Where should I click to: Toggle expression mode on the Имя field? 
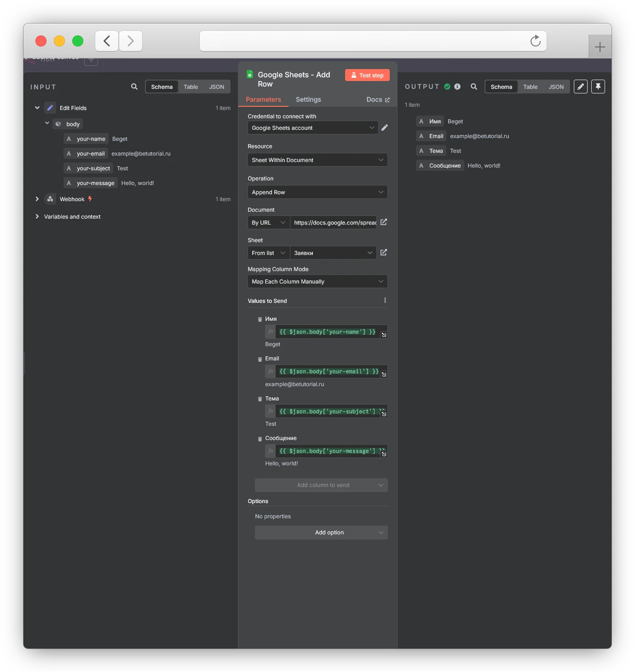point(270,331)
